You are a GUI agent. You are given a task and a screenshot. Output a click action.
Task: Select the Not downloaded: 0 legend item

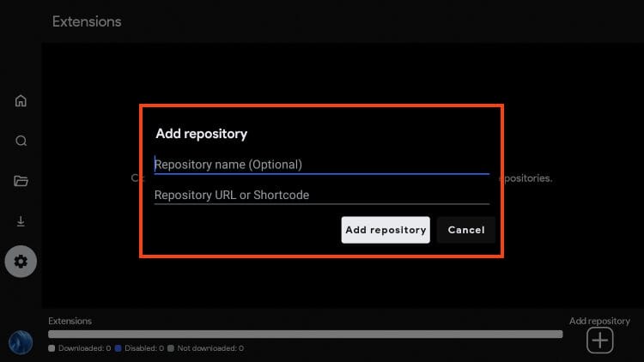[206, 348]
